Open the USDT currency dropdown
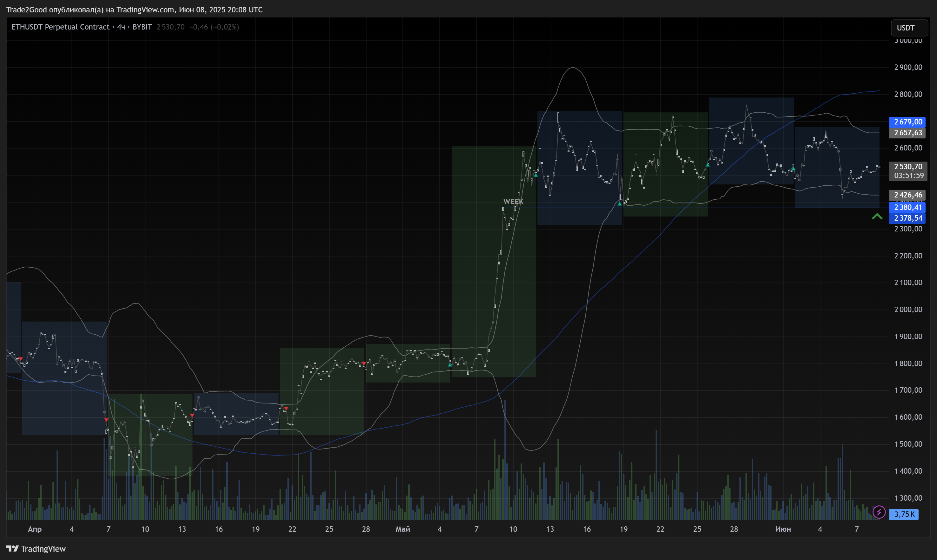937x560 pixels. click(909, 28)
